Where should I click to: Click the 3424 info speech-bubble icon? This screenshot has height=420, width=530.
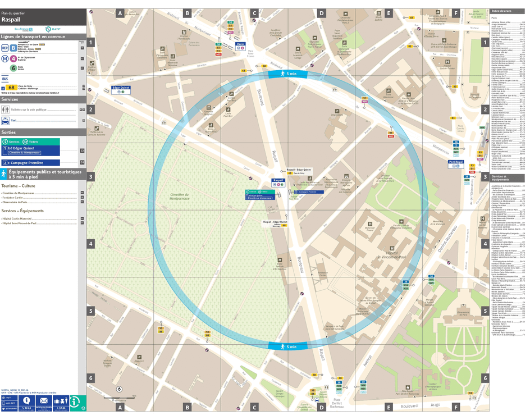pyautogui.click(x=26, y=400)
